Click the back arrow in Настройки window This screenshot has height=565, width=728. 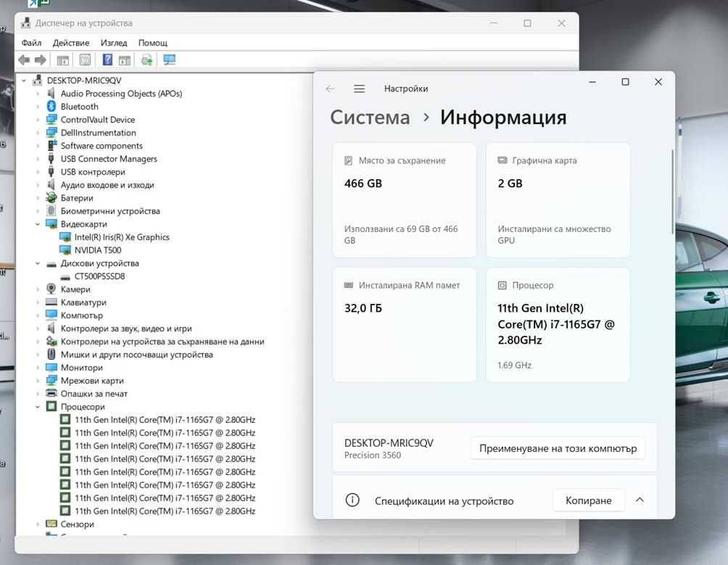coord(331,88)
